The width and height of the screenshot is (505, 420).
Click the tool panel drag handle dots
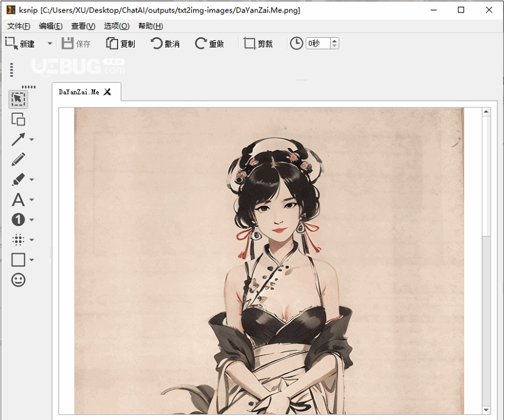click(29, 87)
